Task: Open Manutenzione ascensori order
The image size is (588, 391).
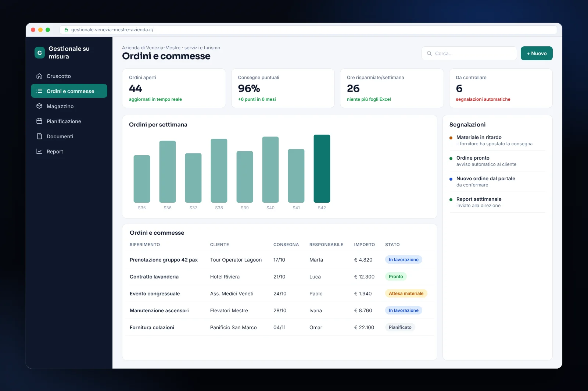Action: coord(280,310)
